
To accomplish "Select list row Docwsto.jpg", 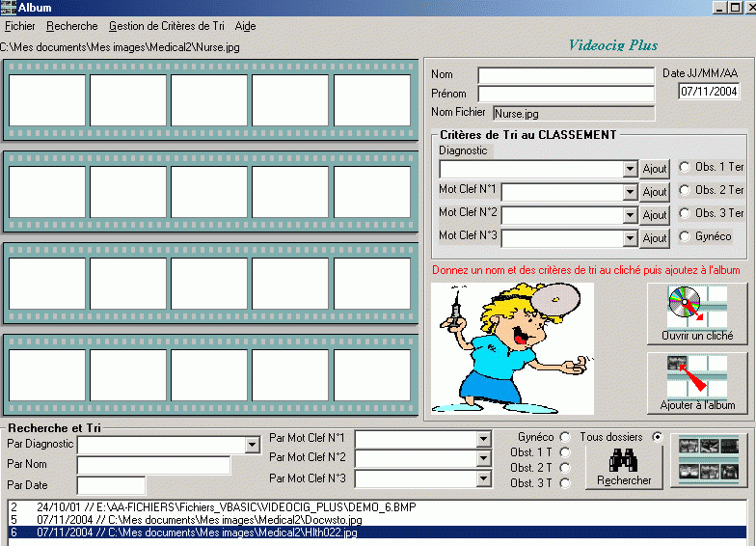I will pyautogui.click(x=377, y=520).
